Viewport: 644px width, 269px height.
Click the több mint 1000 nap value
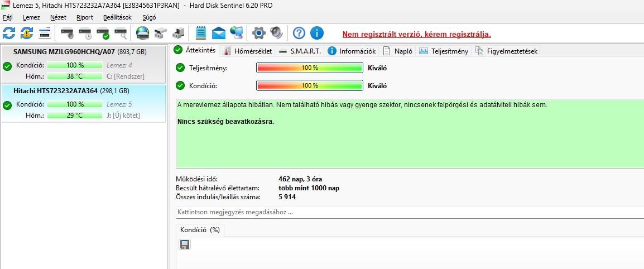click(309, 188)
